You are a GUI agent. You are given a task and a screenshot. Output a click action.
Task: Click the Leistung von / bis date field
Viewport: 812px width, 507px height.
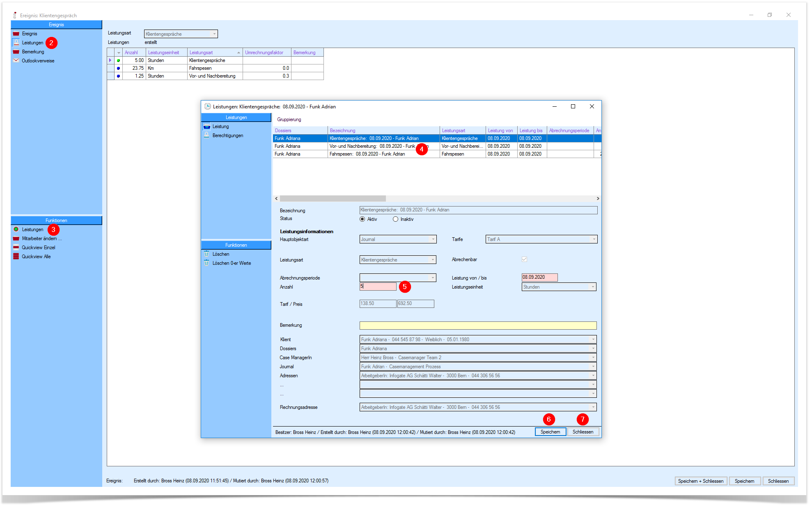(x=539, y=278)
